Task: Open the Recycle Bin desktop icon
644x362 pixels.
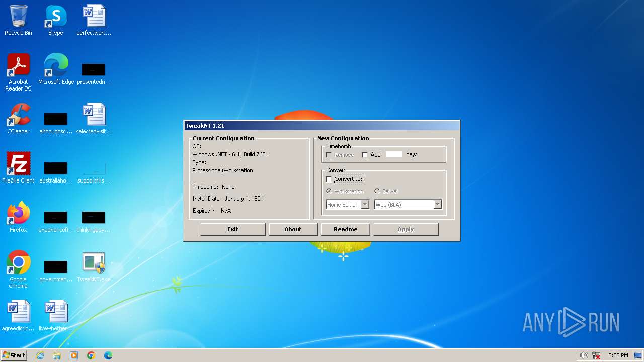Action: pyautogui.click(x=18, y=20)
